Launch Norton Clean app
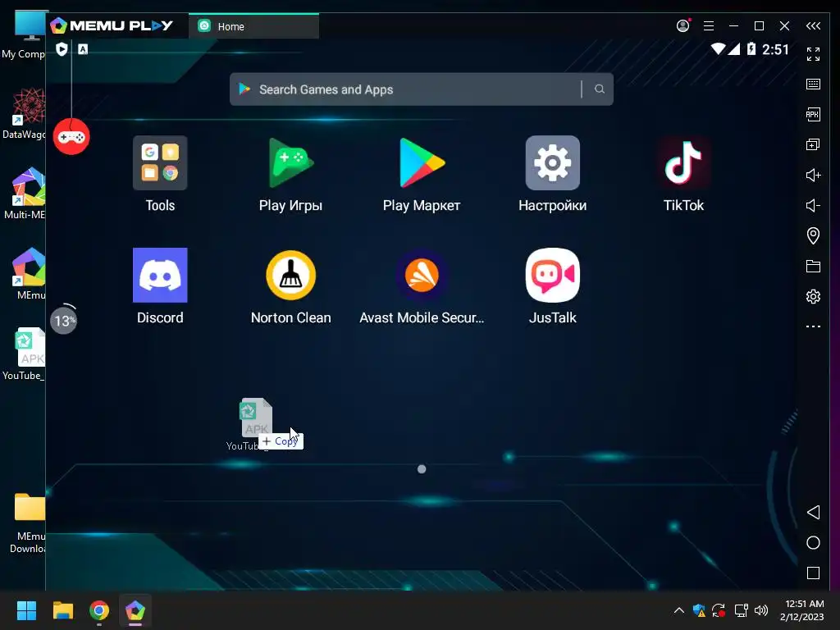840x630 pixels. click(291, 275)
